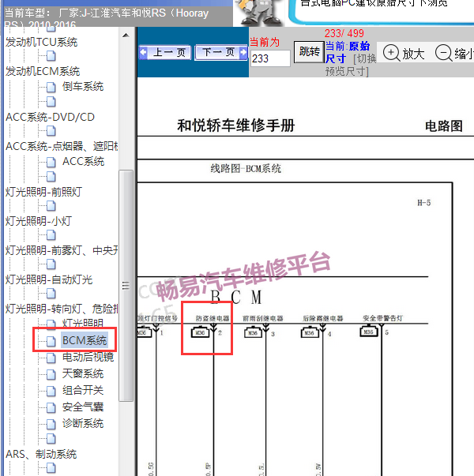This screenshot has width=474, height=476.
Task: Click the 和悦轿车维修手册 heading
Action: (236, 126)
